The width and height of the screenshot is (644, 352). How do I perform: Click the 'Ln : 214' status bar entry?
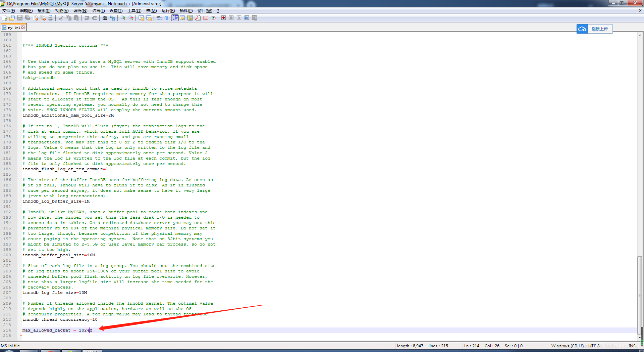point(472,346)
